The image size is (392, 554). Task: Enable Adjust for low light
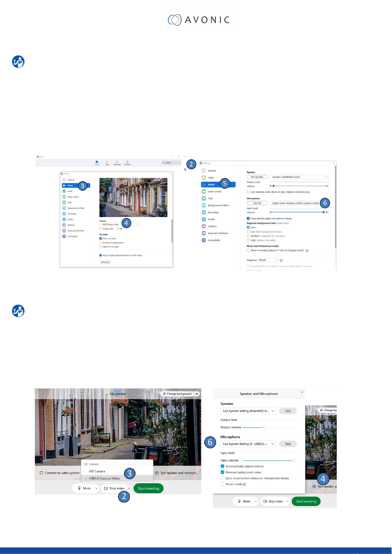[101, 247]
